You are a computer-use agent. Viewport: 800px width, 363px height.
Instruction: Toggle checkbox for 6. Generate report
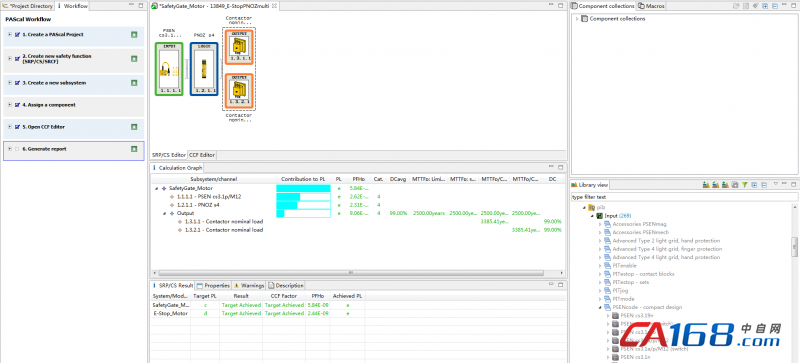click(x=17, y=149)
